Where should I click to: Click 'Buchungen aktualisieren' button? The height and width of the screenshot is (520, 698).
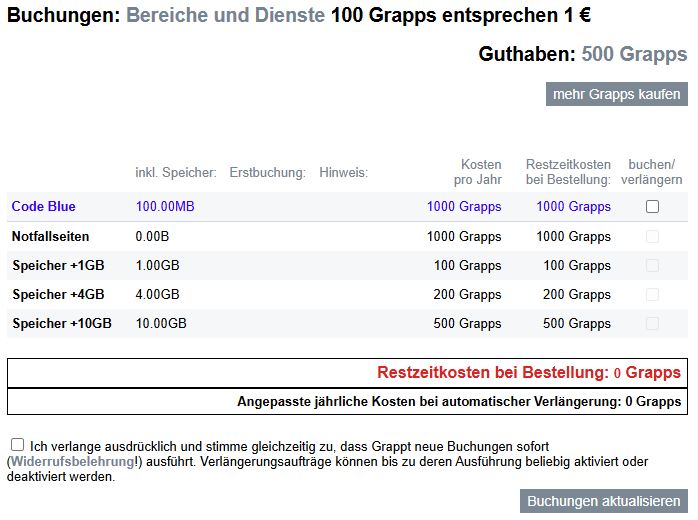(604, 501)
